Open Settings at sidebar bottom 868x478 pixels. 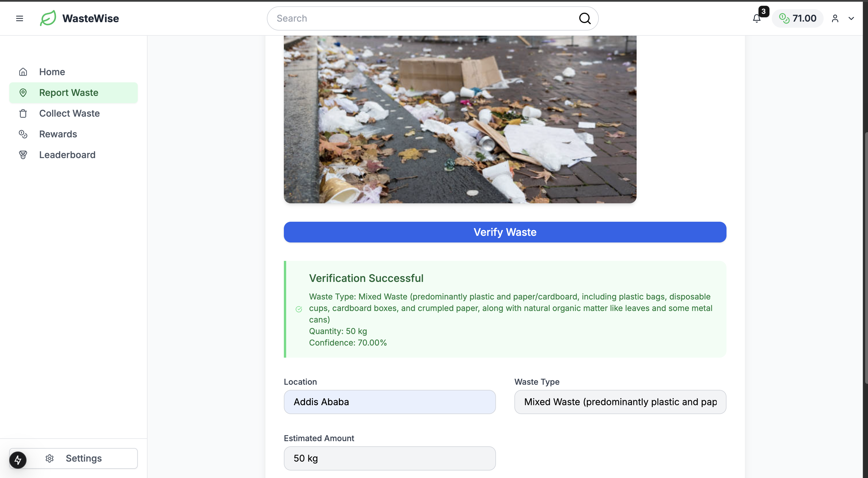(83, 458)
